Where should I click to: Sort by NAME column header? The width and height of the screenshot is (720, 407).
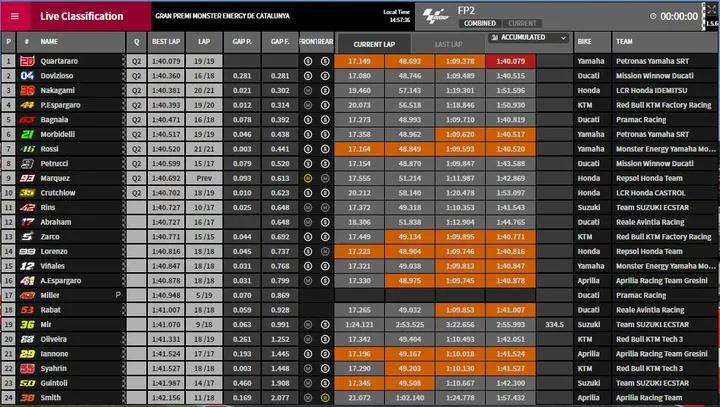[49, 42]
